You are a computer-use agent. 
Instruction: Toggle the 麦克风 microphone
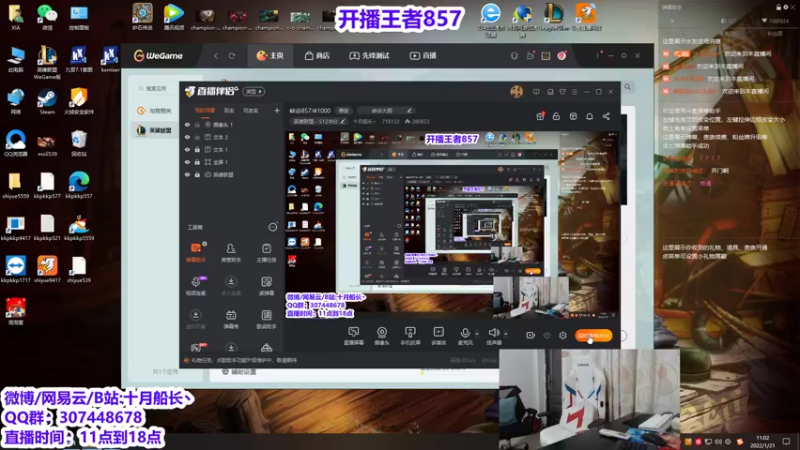click(x=465, y=336)
